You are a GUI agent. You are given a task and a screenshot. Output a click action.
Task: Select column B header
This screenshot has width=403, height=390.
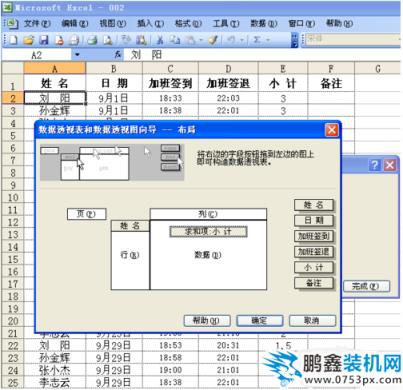(x=114, y=69)
